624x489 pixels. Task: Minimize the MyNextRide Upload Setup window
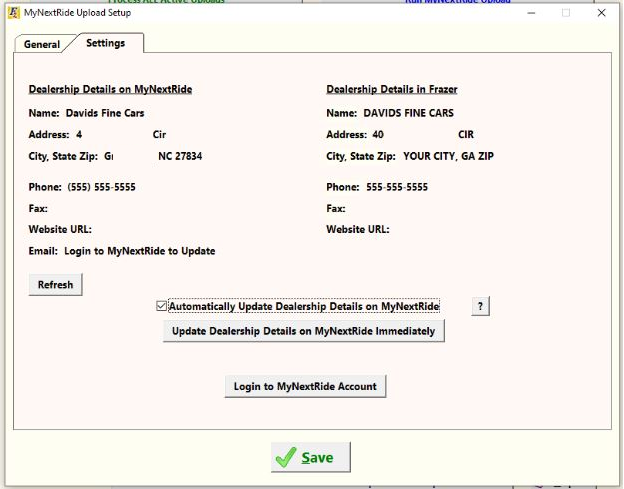(531, 13)
